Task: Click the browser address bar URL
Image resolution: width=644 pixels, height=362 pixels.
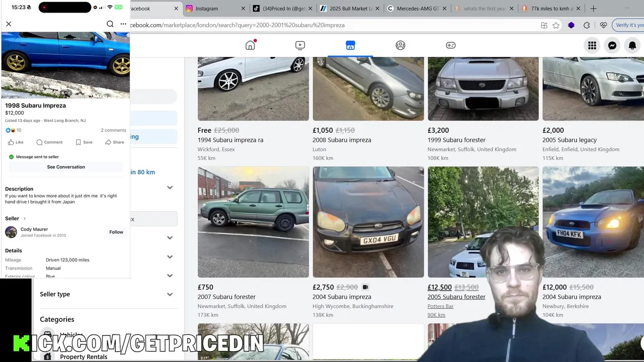Action: 237,25
